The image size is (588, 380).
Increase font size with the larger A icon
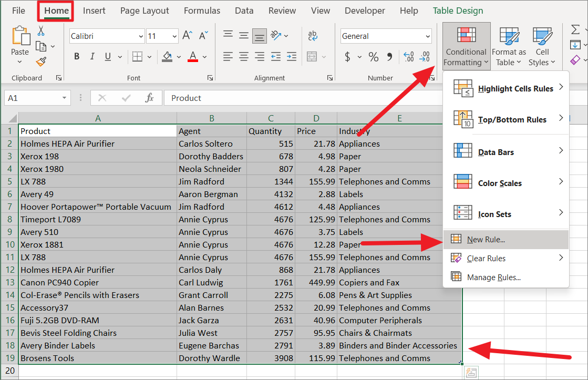[x=187, y=36]
